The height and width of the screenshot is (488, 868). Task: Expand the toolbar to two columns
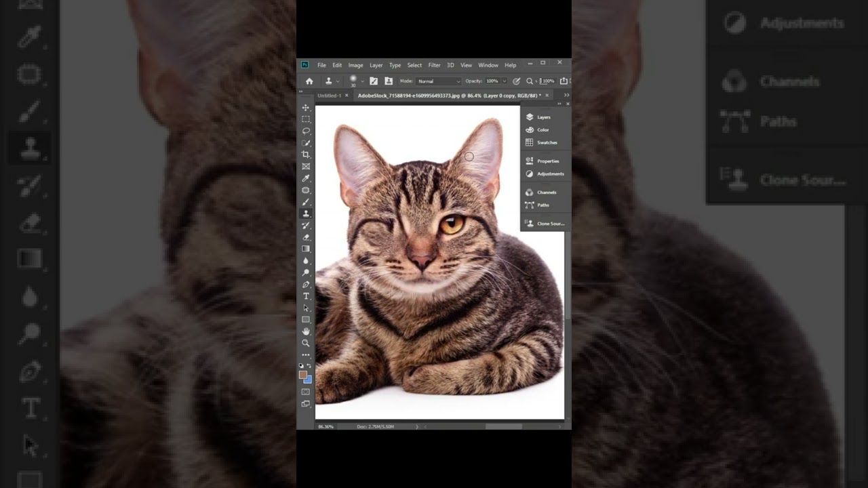pyautogui.click(x=300, y=91)
